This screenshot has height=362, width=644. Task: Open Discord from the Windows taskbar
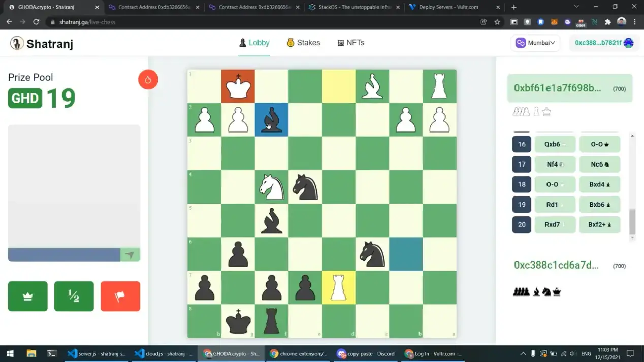click(x=366, y=354)
